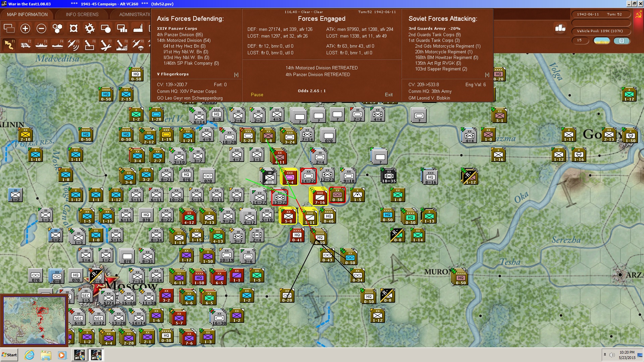Toggle the hex grid overlay icon
This screenshot has height=362, width=644.
click(57, 28)
